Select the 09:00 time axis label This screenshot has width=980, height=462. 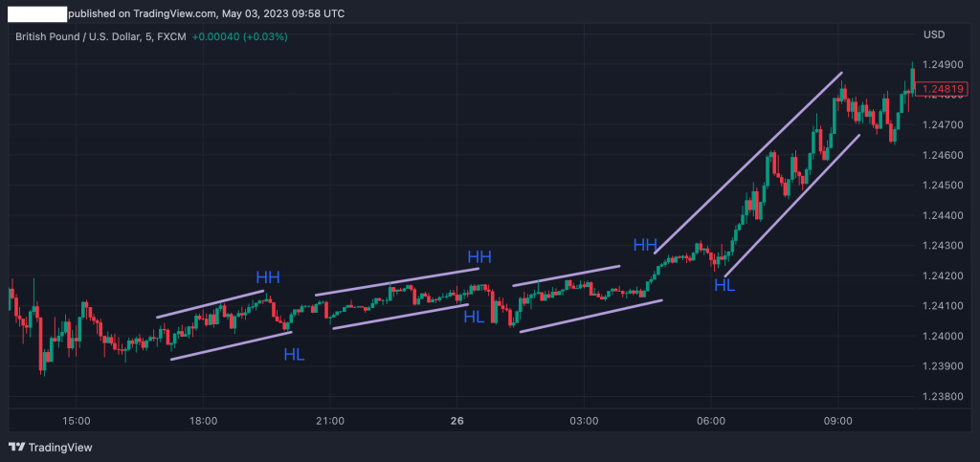point(837,421)
